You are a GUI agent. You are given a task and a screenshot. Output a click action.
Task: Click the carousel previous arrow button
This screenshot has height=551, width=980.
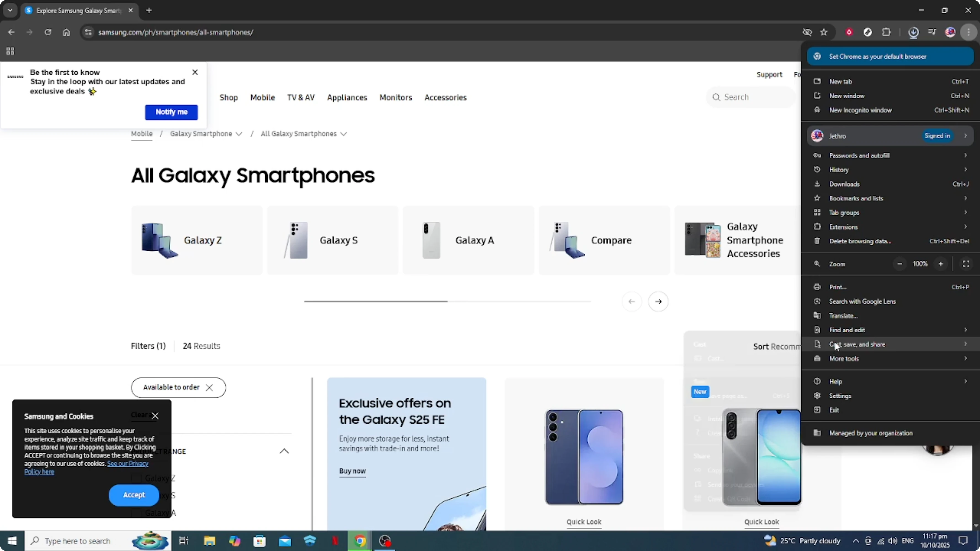click(632, 301)
